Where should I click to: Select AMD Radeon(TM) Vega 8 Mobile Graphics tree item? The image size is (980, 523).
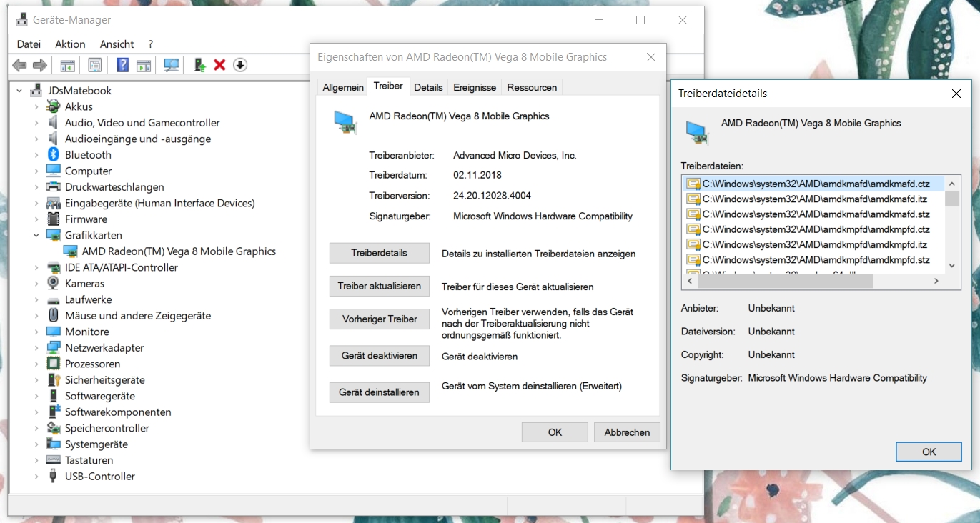[x=179, y=251]
